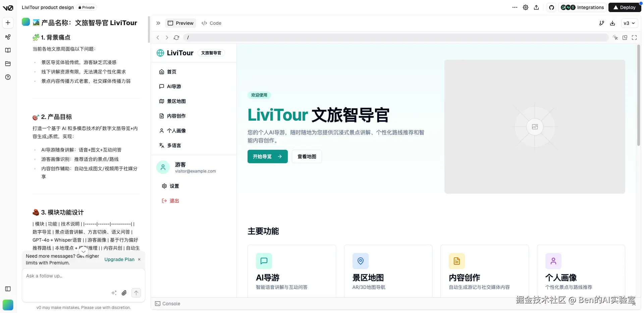The width and height of the screenshot is (644, 313).
Task: Click the LiviTour globe logo in preview
Action: pyautogui.click(x=160, y=53)
